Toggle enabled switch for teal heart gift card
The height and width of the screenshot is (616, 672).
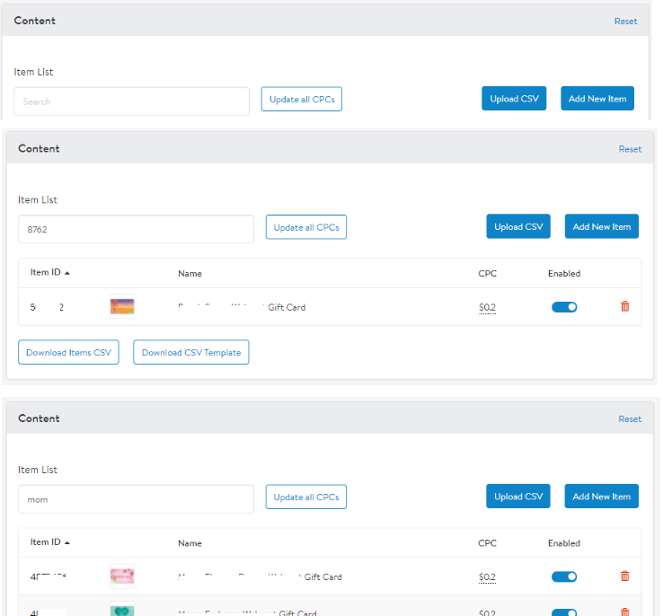tap(564, 612)
